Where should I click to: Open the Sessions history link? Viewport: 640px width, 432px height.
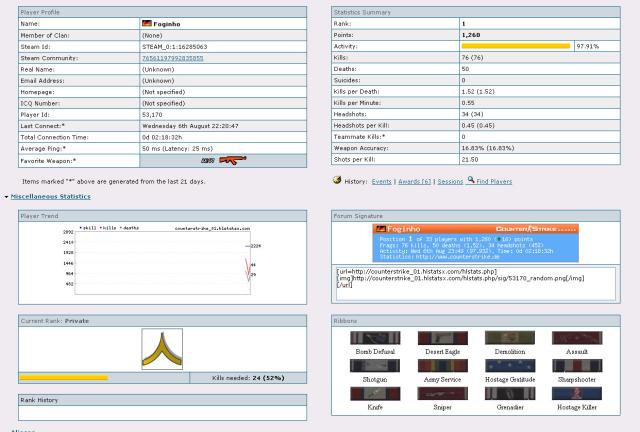click(450, 181)
